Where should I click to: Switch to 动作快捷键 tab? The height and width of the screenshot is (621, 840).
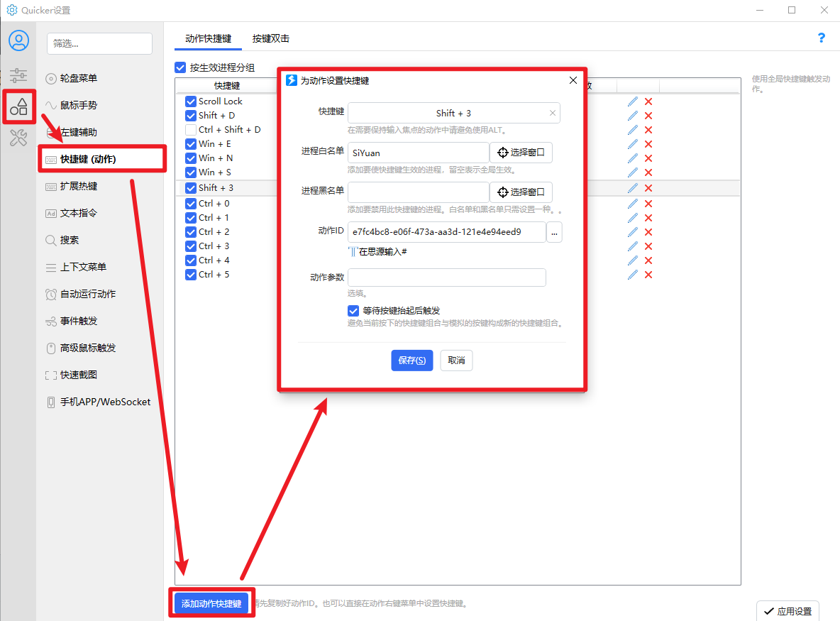pos(209,38)
